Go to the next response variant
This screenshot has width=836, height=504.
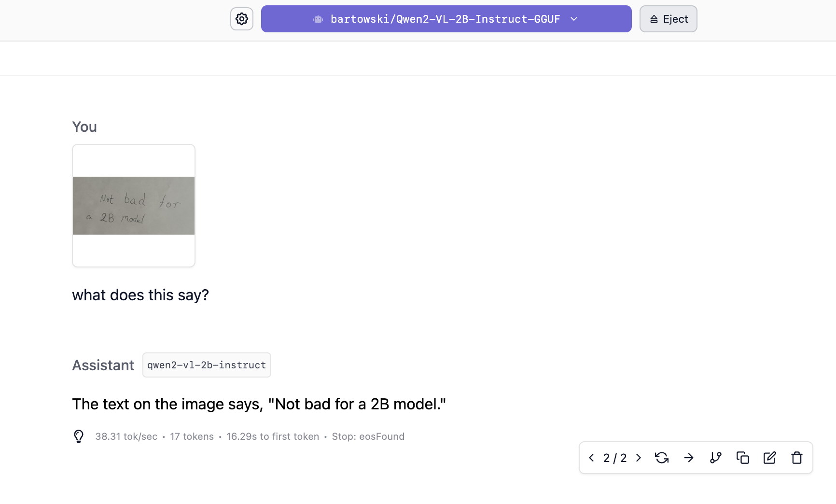pyautogui.click(x=639, y=458)
